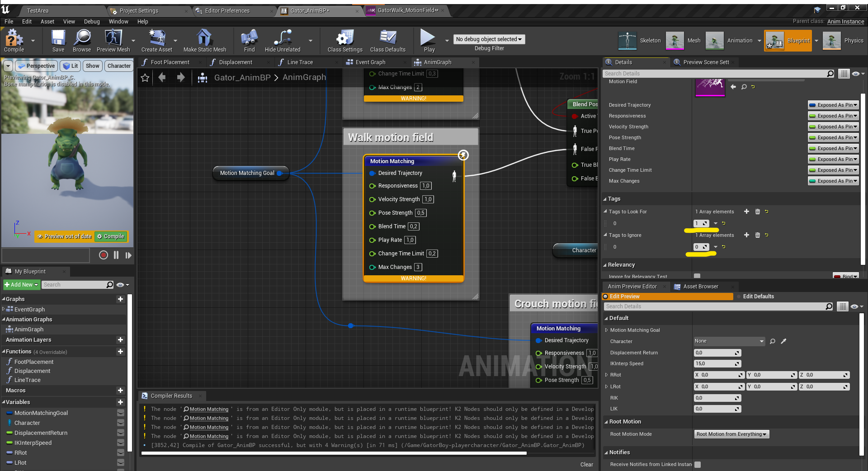Image resolution: width=868 pixels, height=471 pixels.
Task: Open the Anim Instance parent class link
Action: tap(845, 21)
